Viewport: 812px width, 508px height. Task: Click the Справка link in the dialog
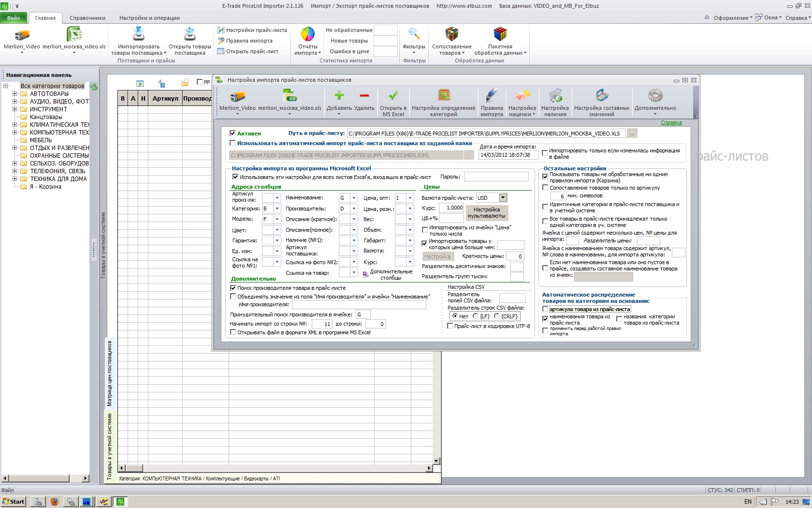[671, 123]
